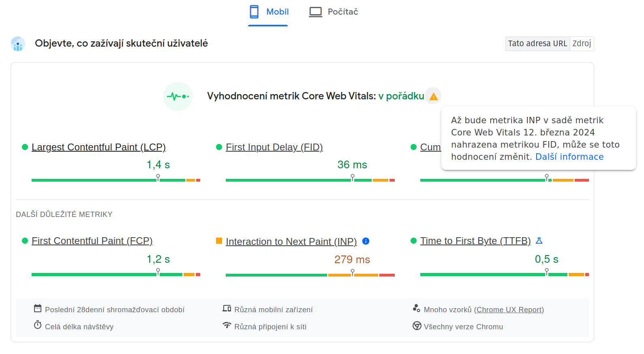Image resolution: width=644 pixels, height=354 pixels.
Task: Click the user experience icon near the heading
Action: pyautogui.click(x=17, y=44)
